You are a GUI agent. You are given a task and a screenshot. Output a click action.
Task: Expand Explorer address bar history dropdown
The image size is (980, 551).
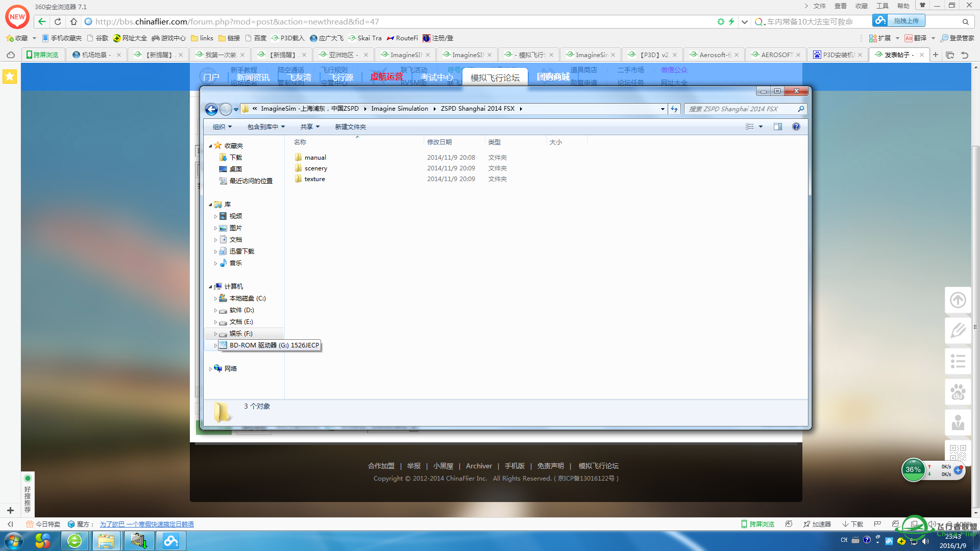[663, 109]
